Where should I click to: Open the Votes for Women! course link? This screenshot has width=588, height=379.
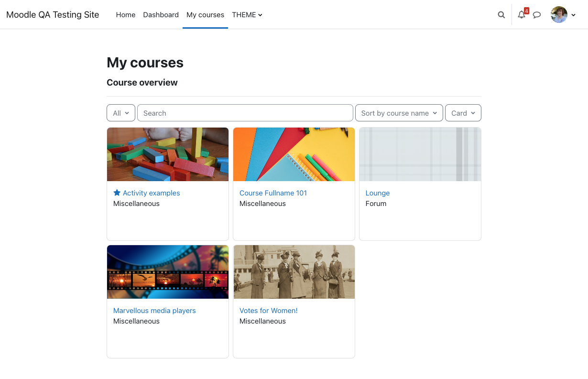[269, 311]
